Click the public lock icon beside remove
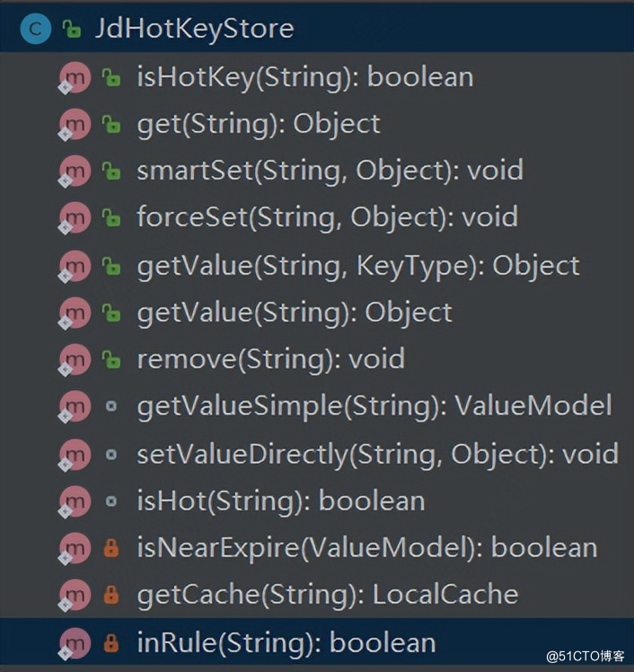The height and width of the screenshot is (672, 634). (x=110, y=359)
